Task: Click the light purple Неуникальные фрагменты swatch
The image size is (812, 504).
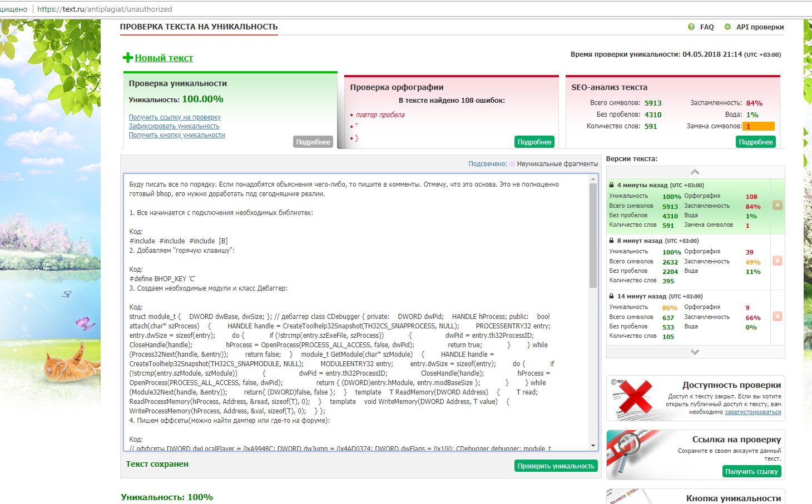Action: 512,164
